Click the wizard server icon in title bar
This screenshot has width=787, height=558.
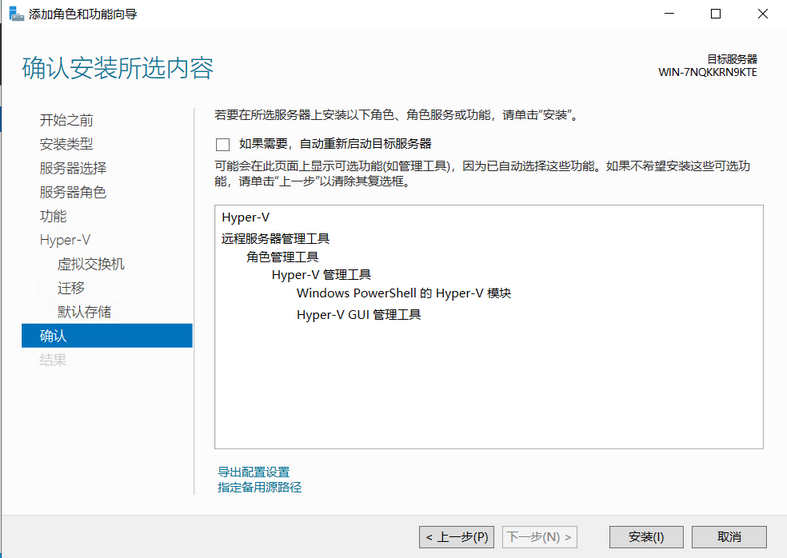click(x=16, y=14)
